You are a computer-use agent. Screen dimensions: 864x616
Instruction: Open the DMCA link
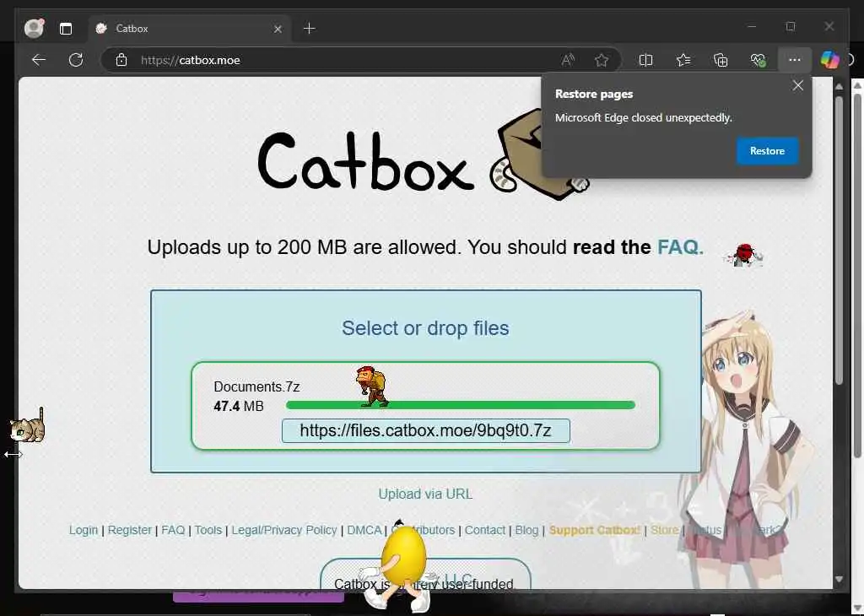point(364,530)
